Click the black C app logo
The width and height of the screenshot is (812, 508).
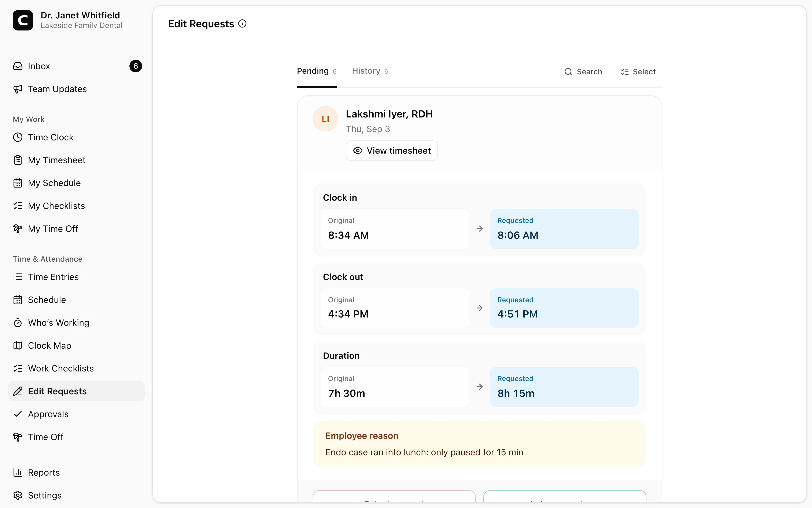click(x=23, y=20)
